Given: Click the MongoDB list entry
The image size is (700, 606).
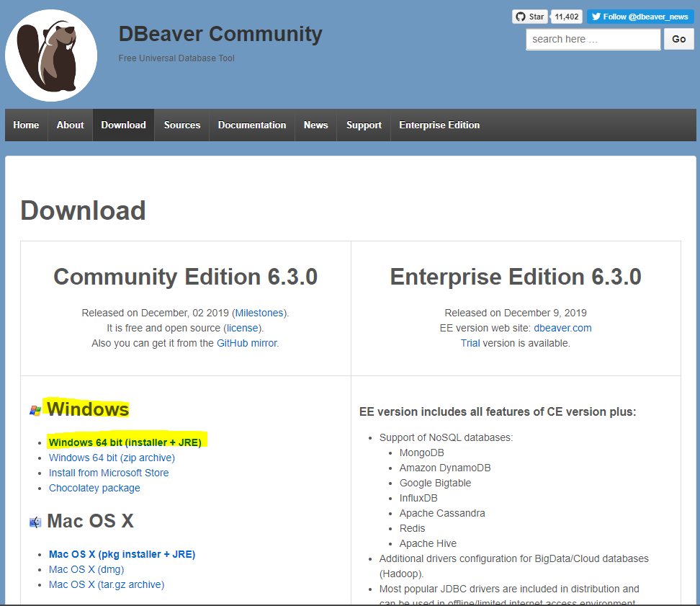Looking at the screenshot, I should coord(421,453).
